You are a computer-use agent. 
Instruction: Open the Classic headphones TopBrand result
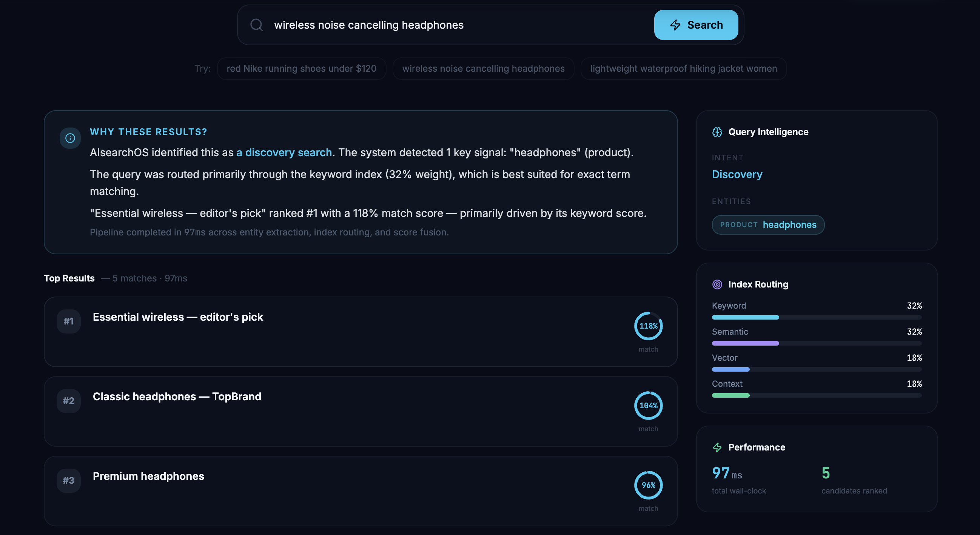(x=177, y=397)
